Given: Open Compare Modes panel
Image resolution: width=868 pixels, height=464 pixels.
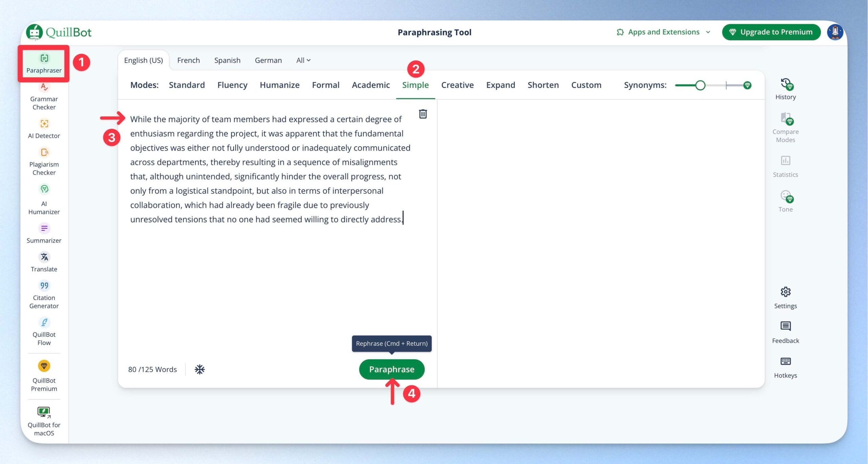Looking at the screenshot, I should [785, 128].
